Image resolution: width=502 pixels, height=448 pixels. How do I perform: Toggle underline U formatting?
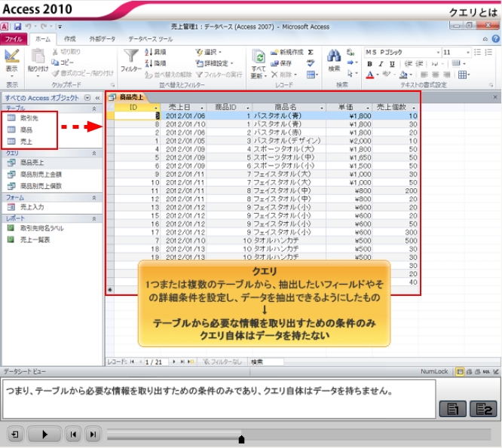pos(392,64)
